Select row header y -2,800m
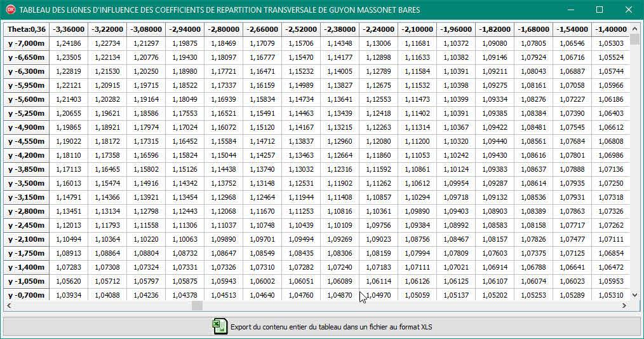Image resolution: width=644 pixels, height=339 pixels. 27,211
